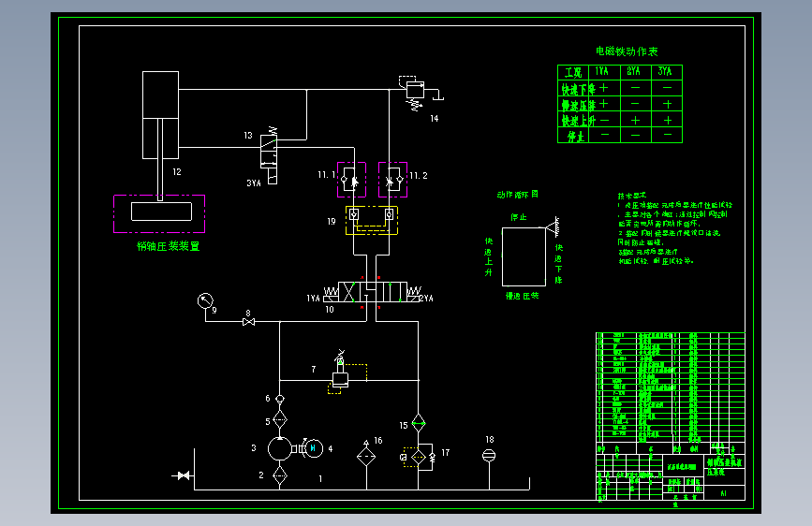Click the 快速上升 row label in table
The width and height of the screenshot is (812, 526).
tap(579, 121)
